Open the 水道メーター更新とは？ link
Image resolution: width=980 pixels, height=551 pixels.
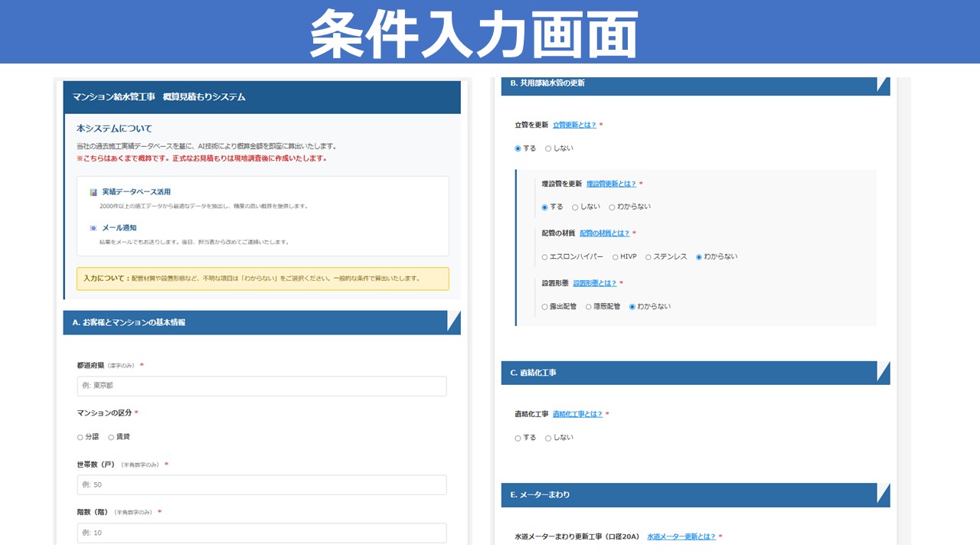(681, 536)
